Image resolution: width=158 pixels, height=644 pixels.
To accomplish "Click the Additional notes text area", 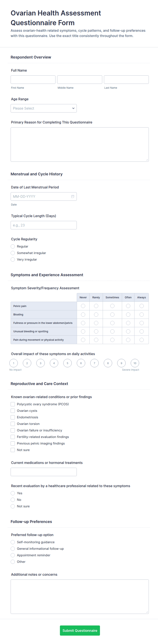I will [80, 597].
